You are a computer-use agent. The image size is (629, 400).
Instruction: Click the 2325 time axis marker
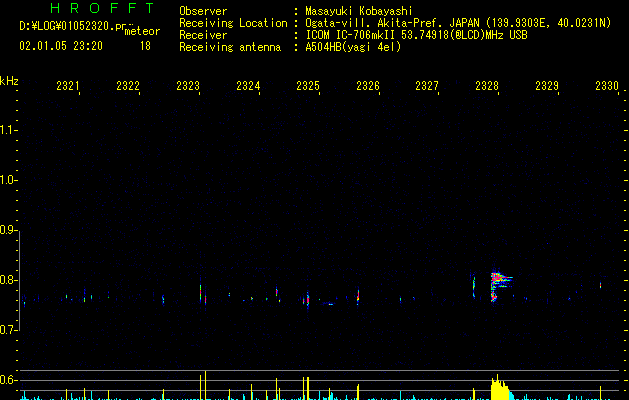[x=308, y=85]
